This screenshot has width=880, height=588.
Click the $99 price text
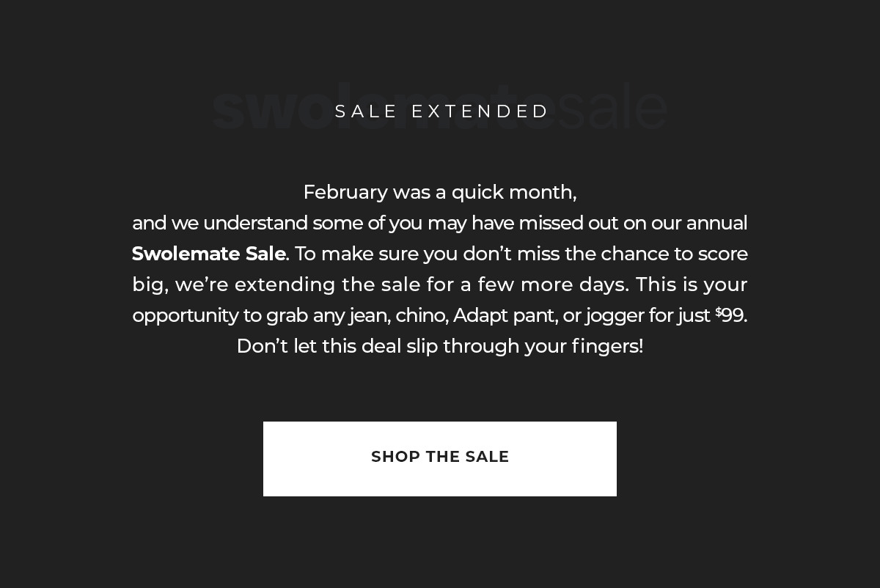pyautogui.click(x=731, y=315)
